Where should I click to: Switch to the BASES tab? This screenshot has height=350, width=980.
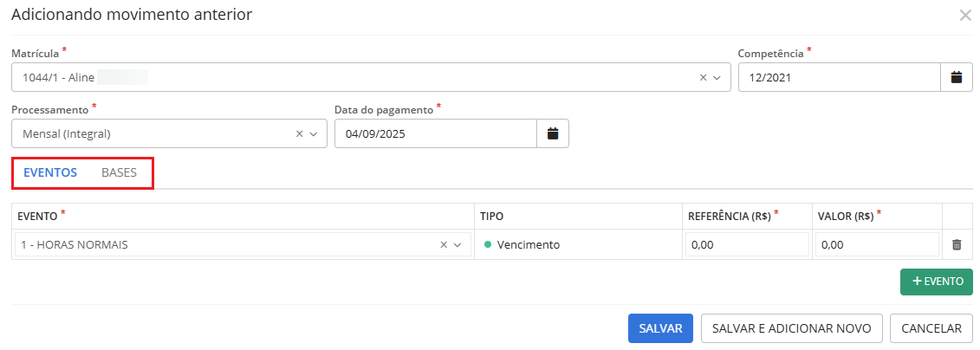[119, 172]
